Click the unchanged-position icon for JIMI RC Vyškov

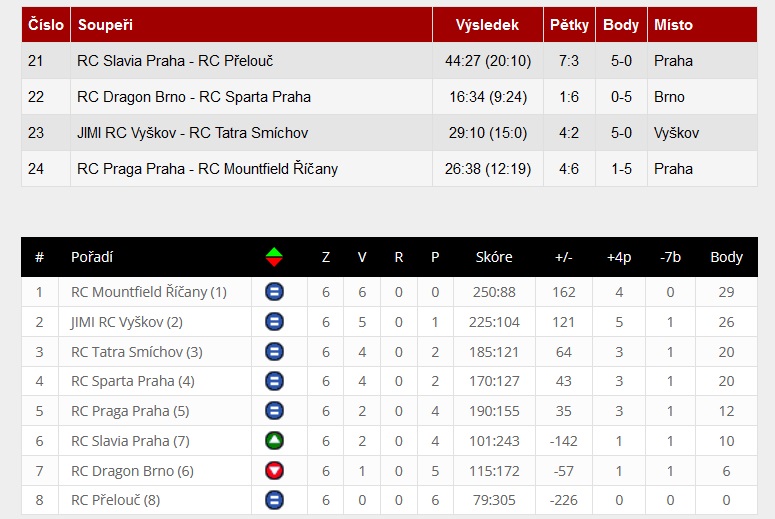coord(274,322)
